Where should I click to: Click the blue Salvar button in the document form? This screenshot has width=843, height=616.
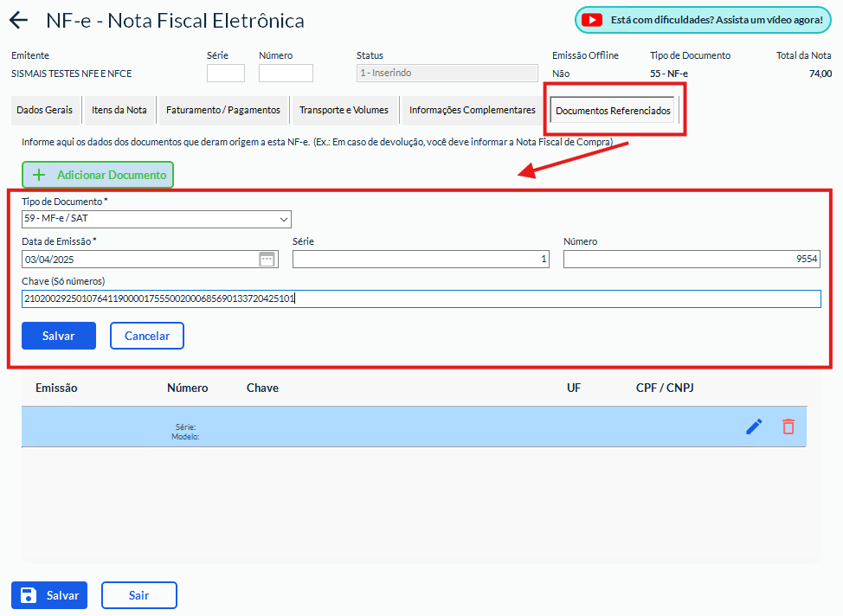pos(59,336)
